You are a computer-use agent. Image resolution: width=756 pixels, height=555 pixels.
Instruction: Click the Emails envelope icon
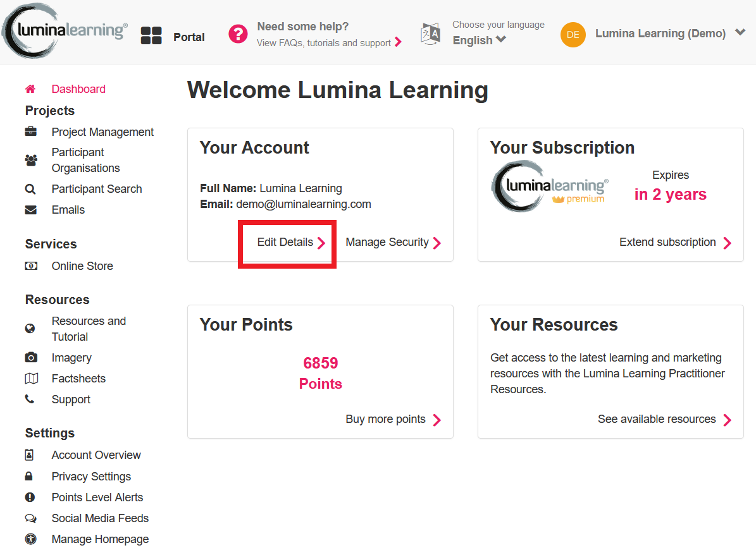31,210
